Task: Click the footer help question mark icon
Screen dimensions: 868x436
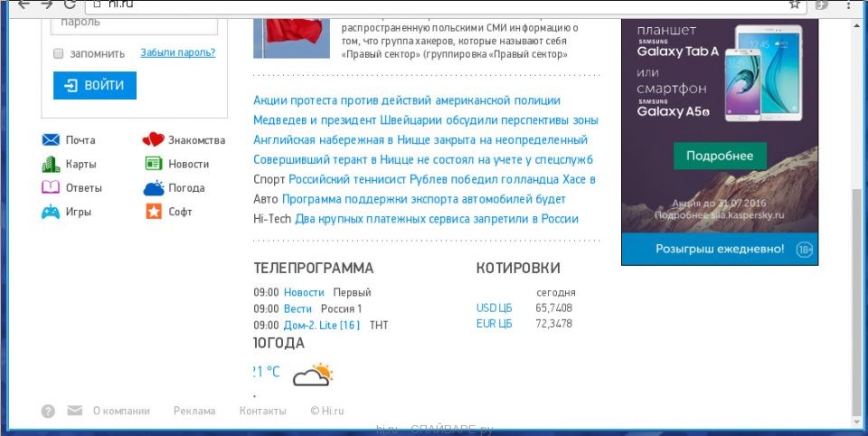Action: [x=49, y=412]
